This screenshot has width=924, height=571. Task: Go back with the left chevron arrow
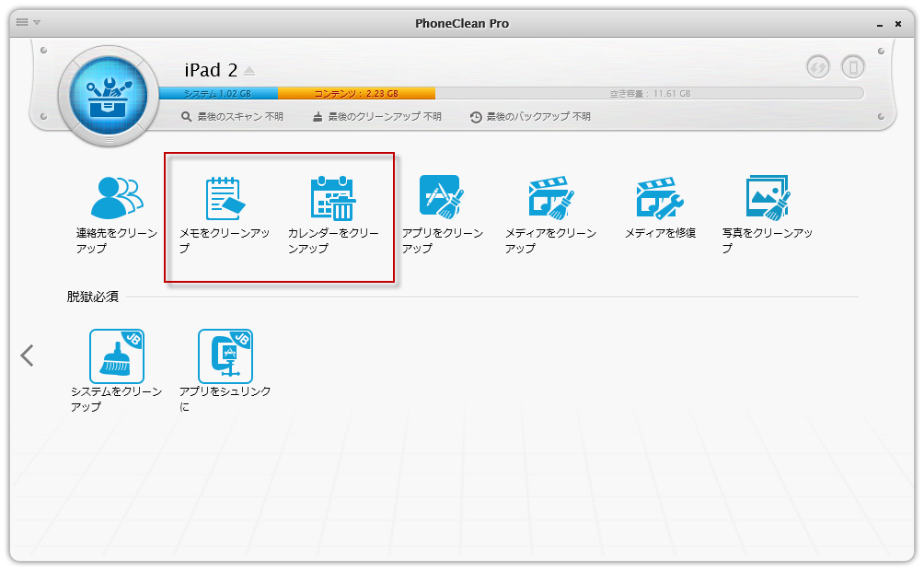point(27,355)
